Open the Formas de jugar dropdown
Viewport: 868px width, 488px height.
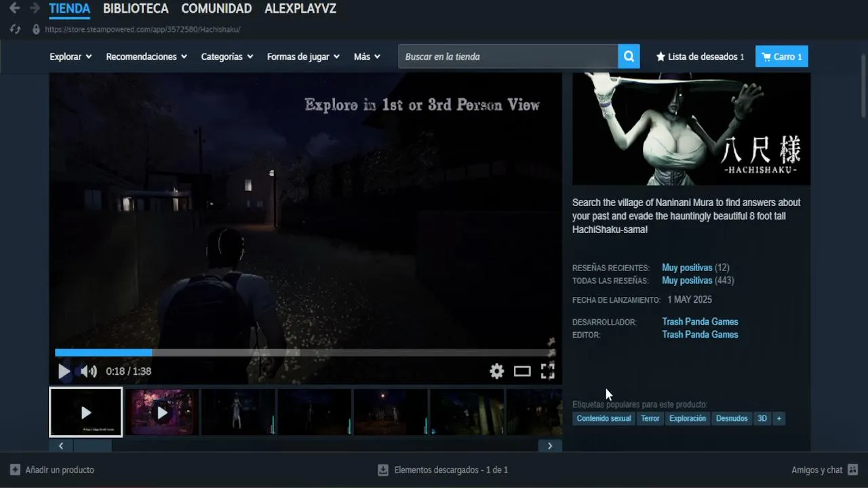(x=303, y=57)
